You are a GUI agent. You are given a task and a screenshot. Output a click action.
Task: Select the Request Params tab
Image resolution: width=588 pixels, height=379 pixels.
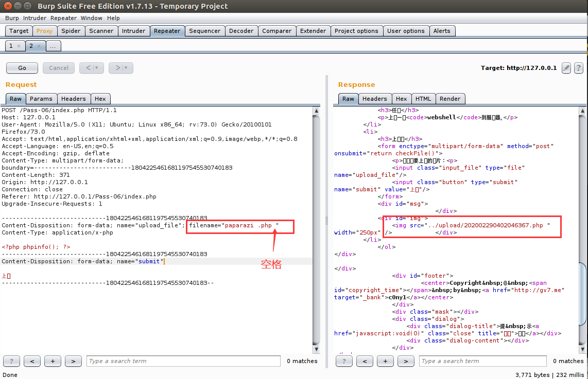(41, 99)
